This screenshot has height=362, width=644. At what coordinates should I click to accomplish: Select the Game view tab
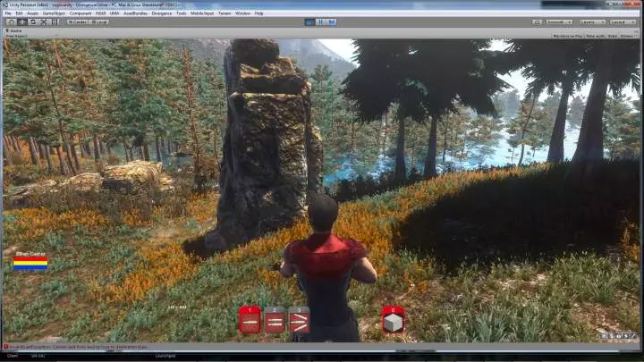click(15, 30)
